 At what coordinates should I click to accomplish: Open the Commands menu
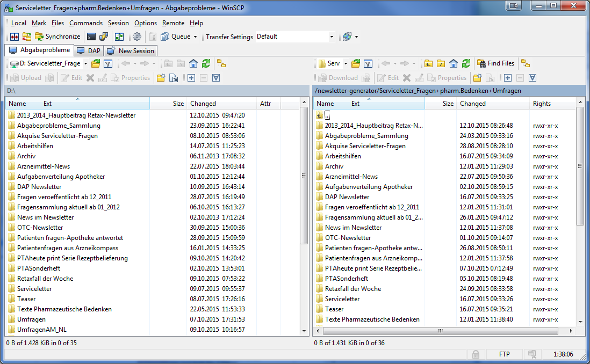point(85,23)
